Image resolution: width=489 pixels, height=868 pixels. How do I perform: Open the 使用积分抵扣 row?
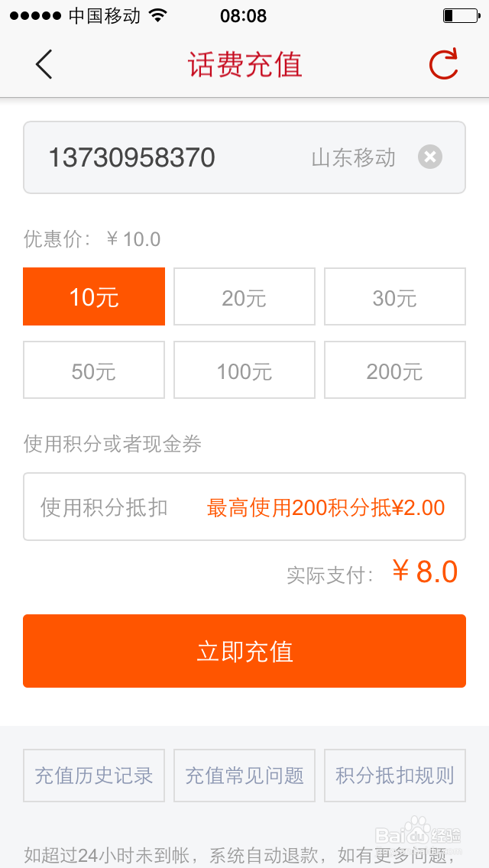click(x=104, y=507)
